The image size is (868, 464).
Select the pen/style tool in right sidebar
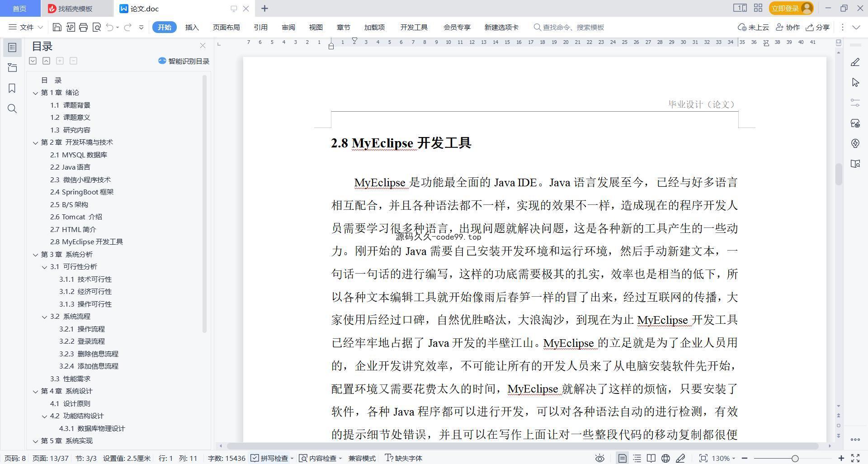855,62
